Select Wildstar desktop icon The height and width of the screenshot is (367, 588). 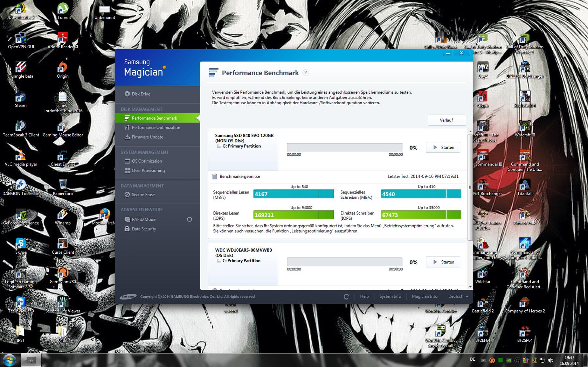(483, 276)
